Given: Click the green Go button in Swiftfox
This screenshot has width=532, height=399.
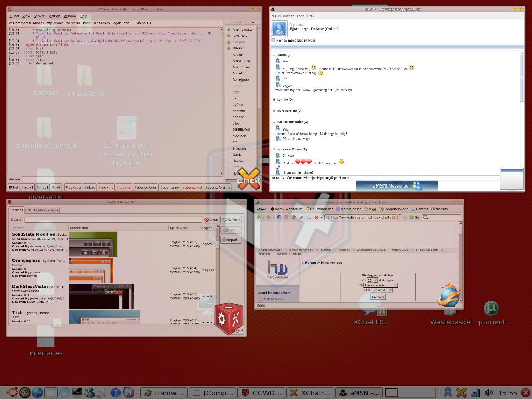Looking at the screenshot, I should tap(414, 217).
